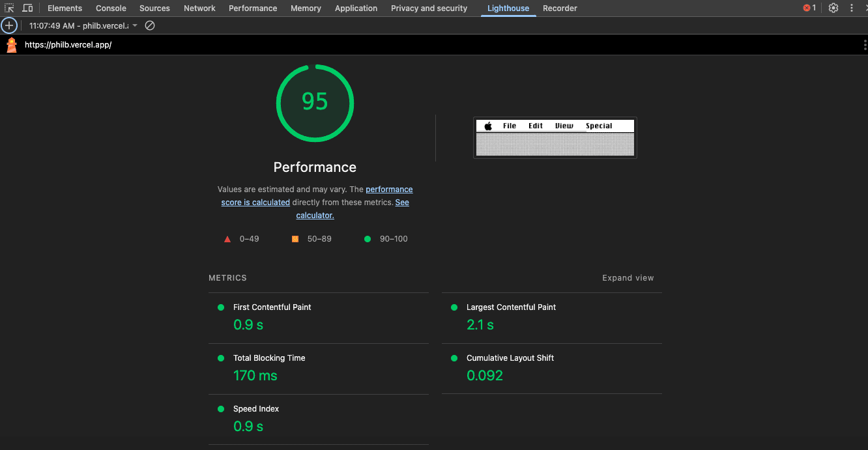Click the Expand view toggle for metrics
This screenshot has height=450, width=868.
pos(628,278)
